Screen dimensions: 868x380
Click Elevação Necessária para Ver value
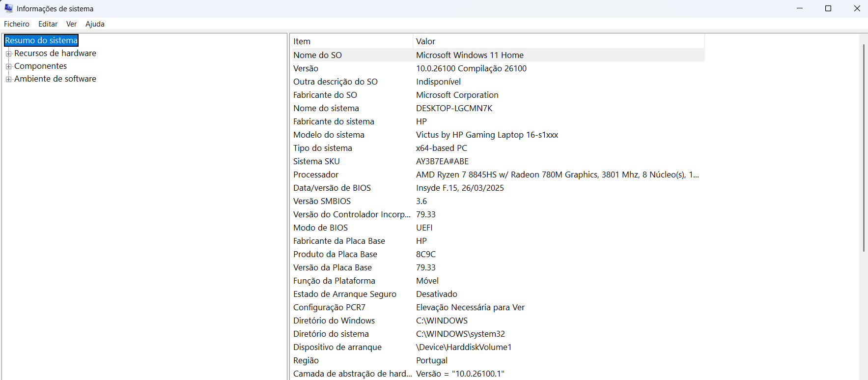[470, 307]
